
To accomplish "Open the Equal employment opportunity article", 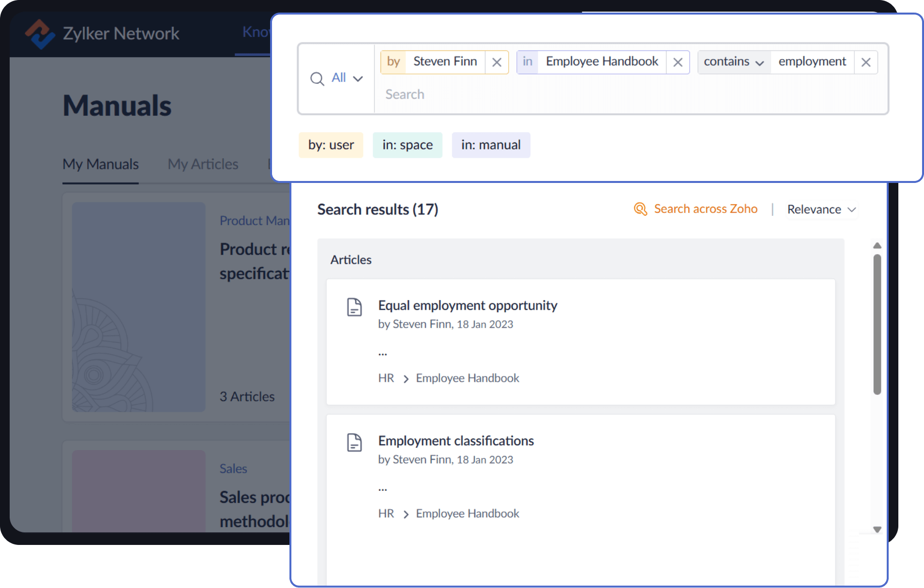I will click(468, 305).
